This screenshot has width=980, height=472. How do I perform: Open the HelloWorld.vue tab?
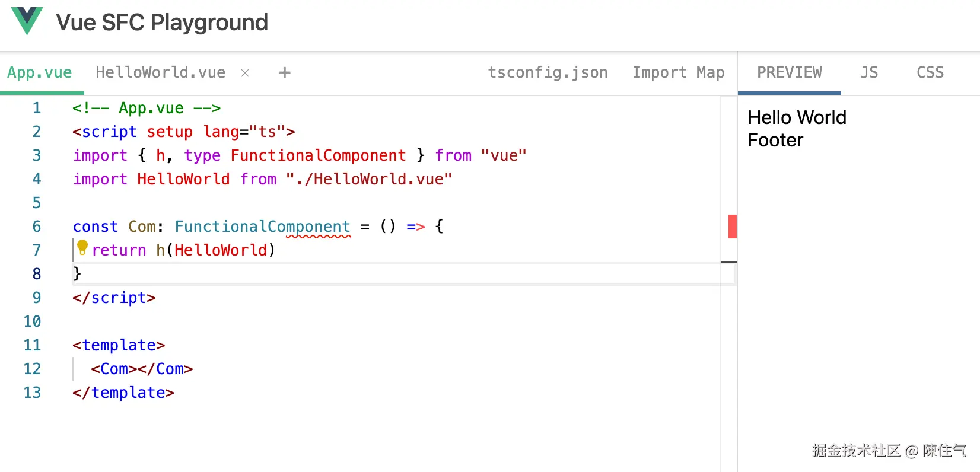[160, 73]
